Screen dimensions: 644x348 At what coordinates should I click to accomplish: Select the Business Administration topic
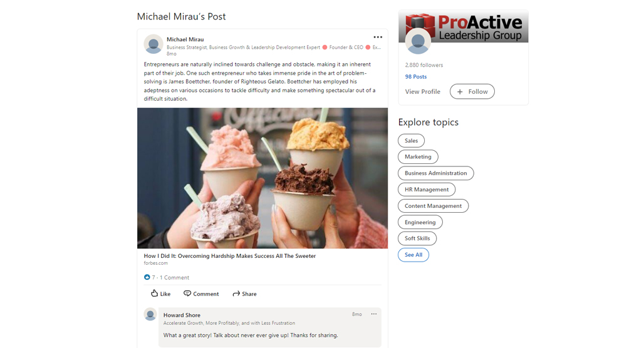(x=436, y=173)
